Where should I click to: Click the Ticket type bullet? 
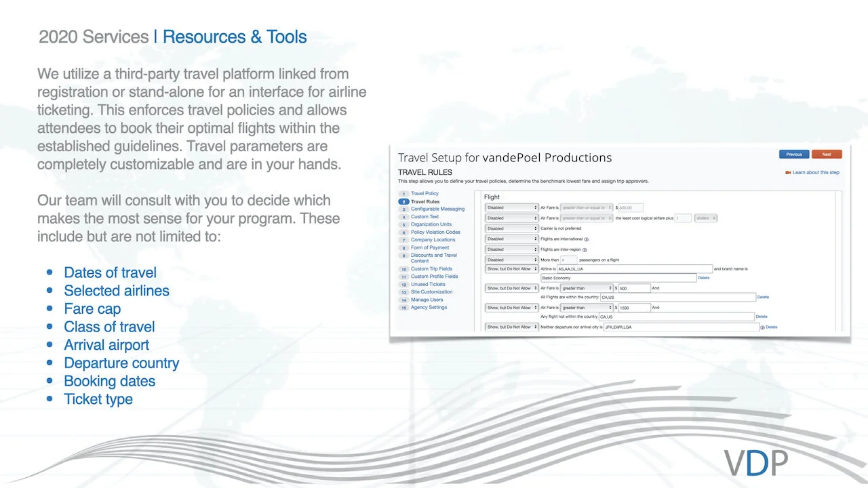point(98,399)
